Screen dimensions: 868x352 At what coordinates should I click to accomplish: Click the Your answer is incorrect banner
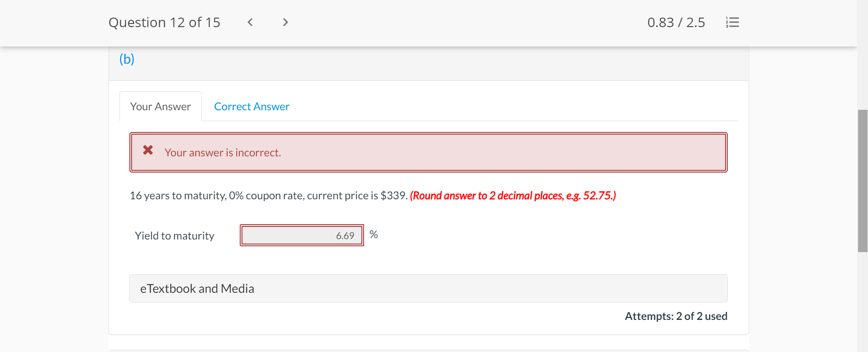(428, 152)
